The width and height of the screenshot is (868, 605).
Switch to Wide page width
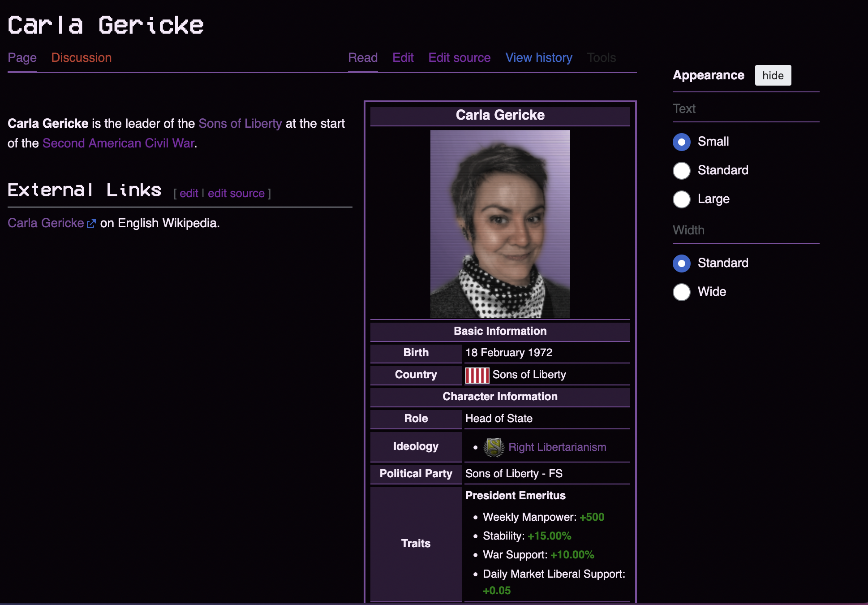point(681,292)
